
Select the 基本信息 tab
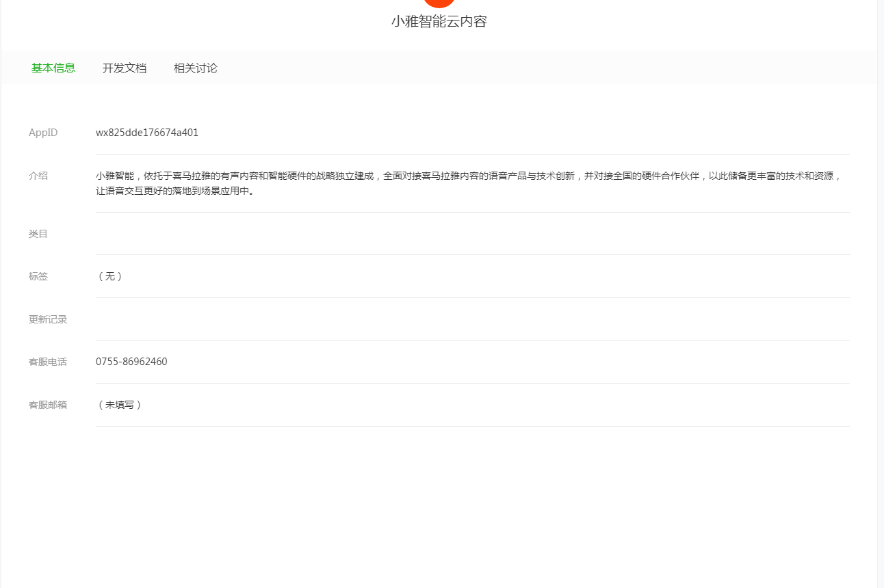tap(53, 68)
